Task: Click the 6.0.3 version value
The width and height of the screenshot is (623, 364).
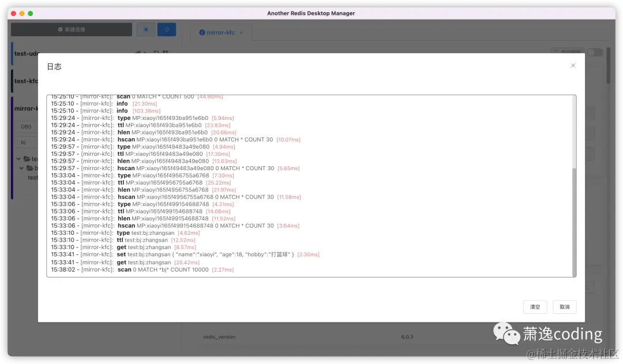Action: point(407,337)
